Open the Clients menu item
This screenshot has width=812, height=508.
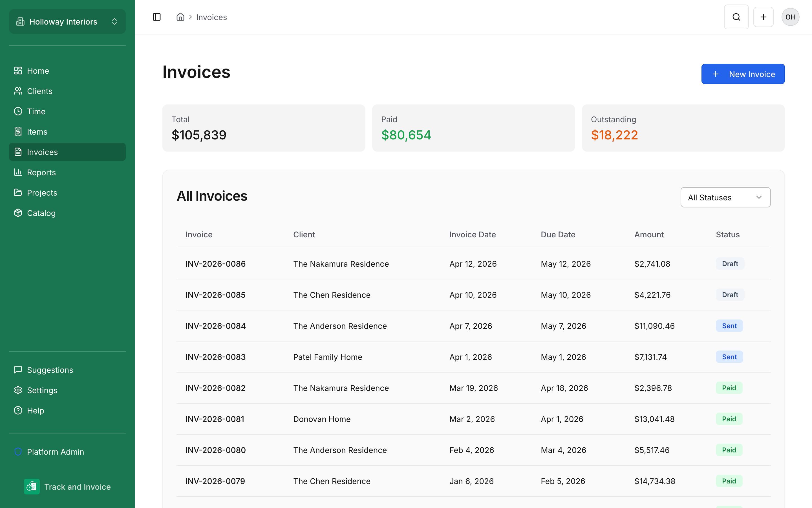[x=67, y=91]
